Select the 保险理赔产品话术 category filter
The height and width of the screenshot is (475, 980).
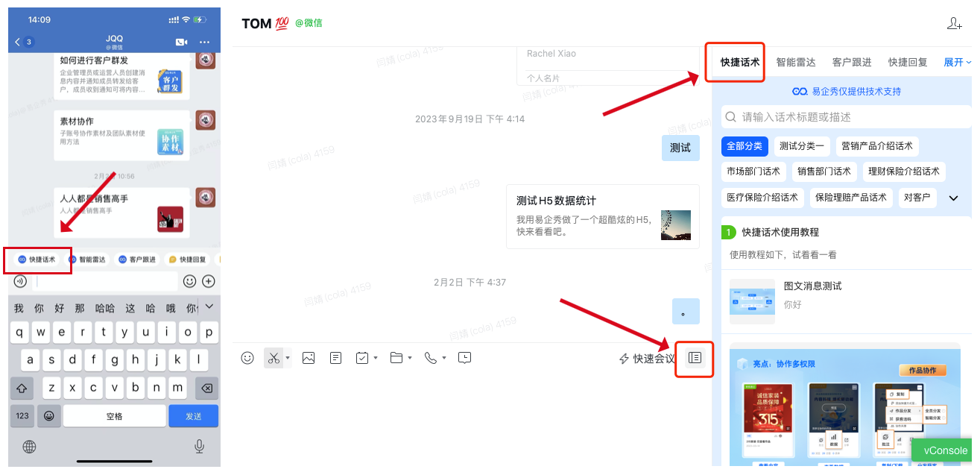[851, 198]
